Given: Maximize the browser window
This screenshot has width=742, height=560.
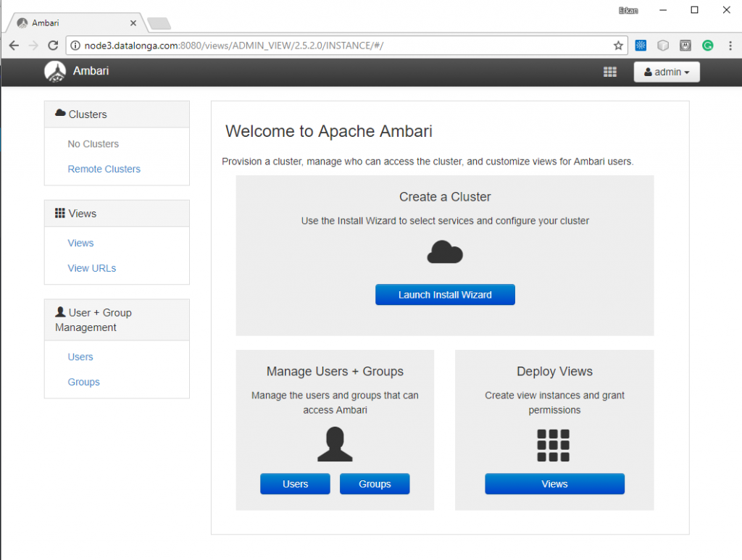Looking at the screenshot, I should [x=694, y=10].
